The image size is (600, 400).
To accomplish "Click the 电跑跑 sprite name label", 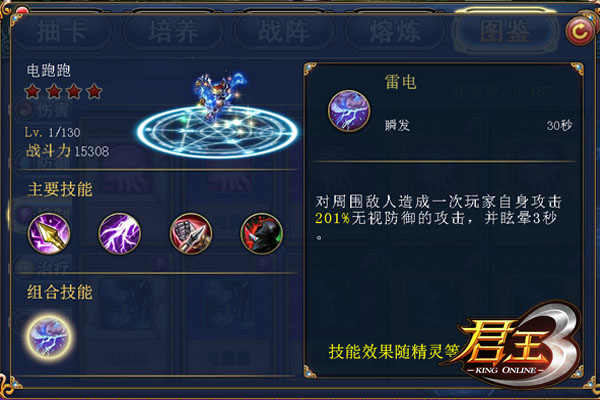I will click(x=49, y=70).
